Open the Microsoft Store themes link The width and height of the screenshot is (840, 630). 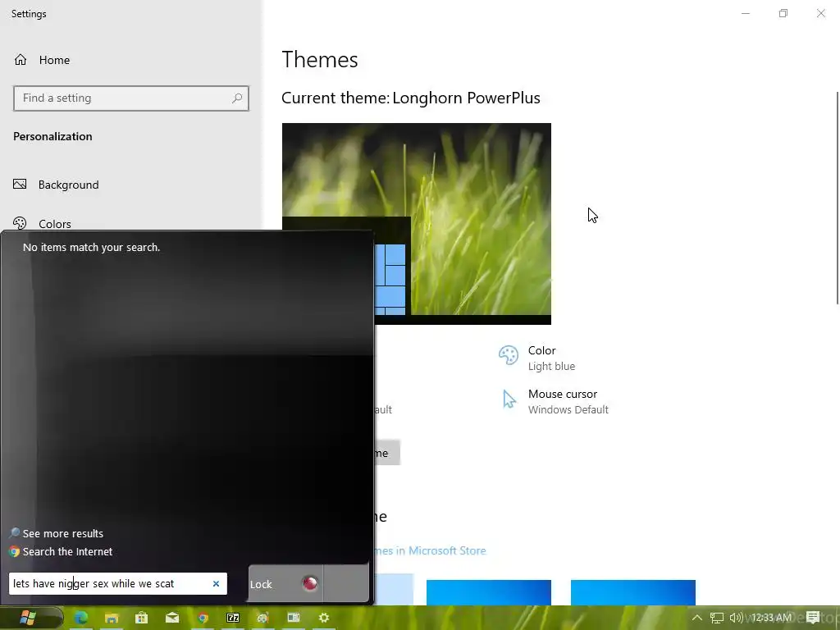pos(430,550)
